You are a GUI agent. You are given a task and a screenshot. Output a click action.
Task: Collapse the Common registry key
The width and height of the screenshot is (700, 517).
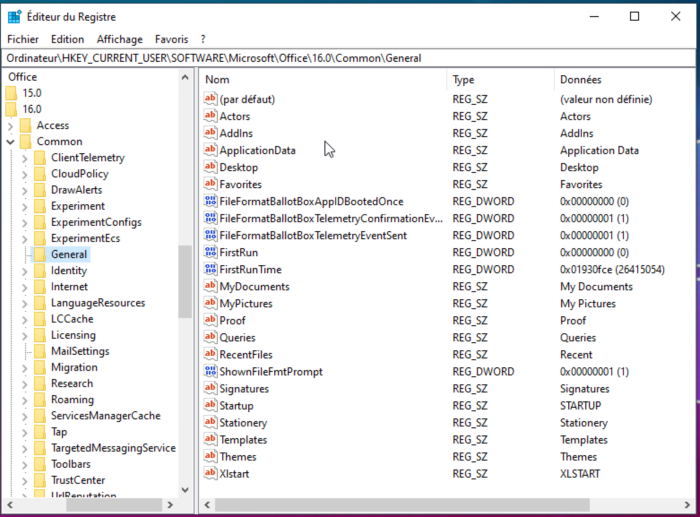point(10,142)
